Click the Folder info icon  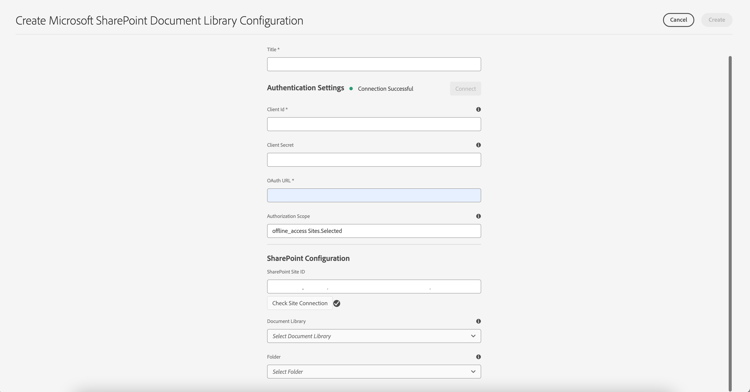(x=478, y=357)
